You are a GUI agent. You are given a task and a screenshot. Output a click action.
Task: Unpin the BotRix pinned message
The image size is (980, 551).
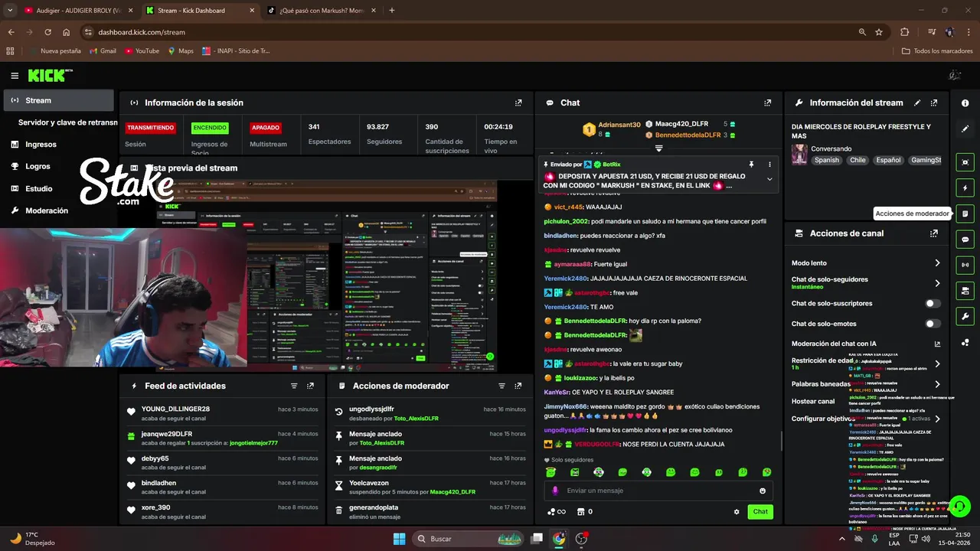pos(752,165)
